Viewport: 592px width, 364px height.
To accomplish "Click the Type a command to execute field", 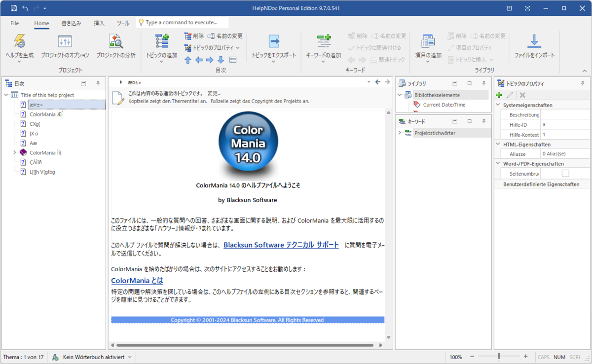I will (183, 22).
